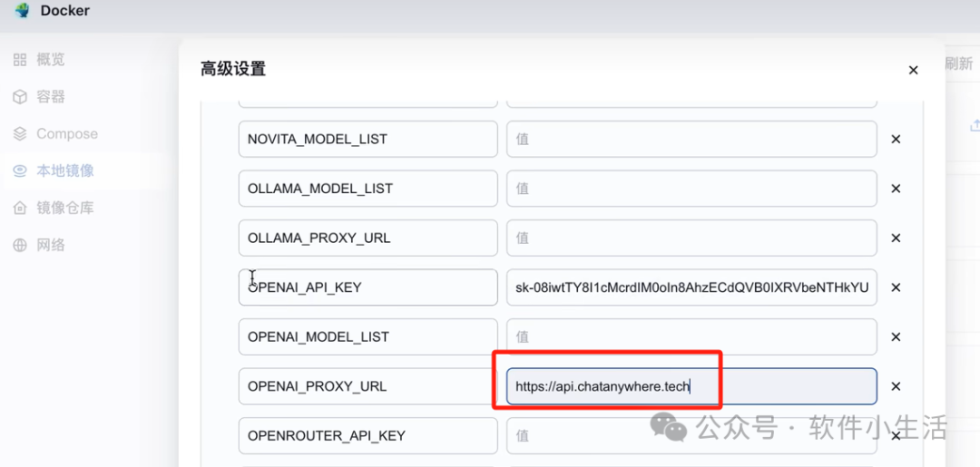Delete the OPENAI_API_KEY variable
This screenshot has height=467, width=980.
(896, 287)
